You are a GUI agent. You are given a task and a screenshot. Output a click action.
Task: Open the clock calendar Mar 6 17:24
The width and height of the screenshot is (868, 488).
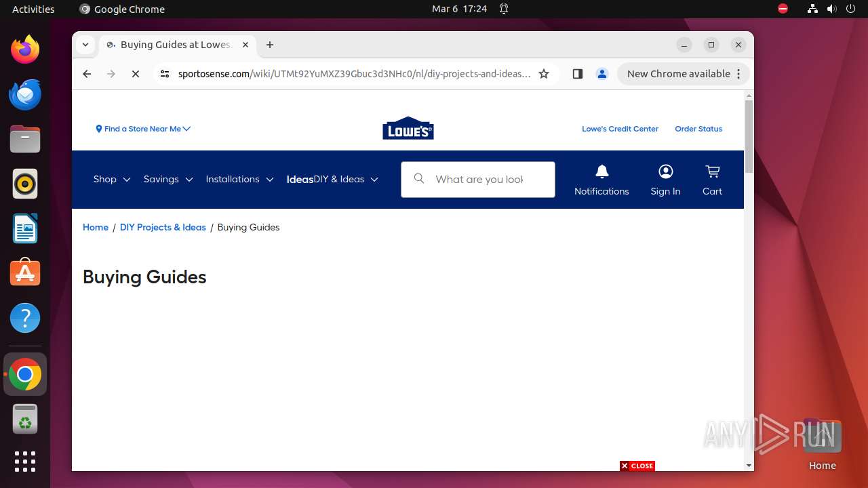click(460, 9)
